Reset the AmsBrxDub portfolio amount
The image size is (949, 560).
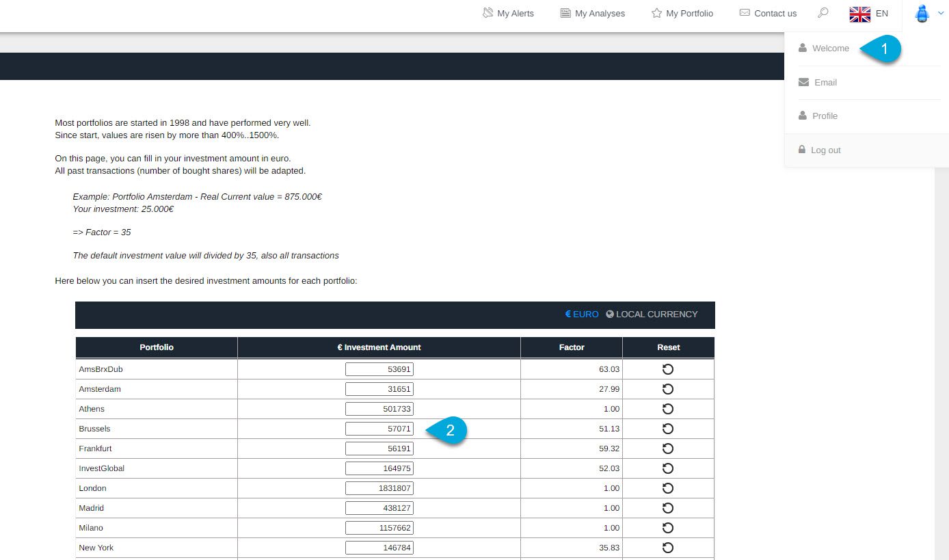coord(668,369)
